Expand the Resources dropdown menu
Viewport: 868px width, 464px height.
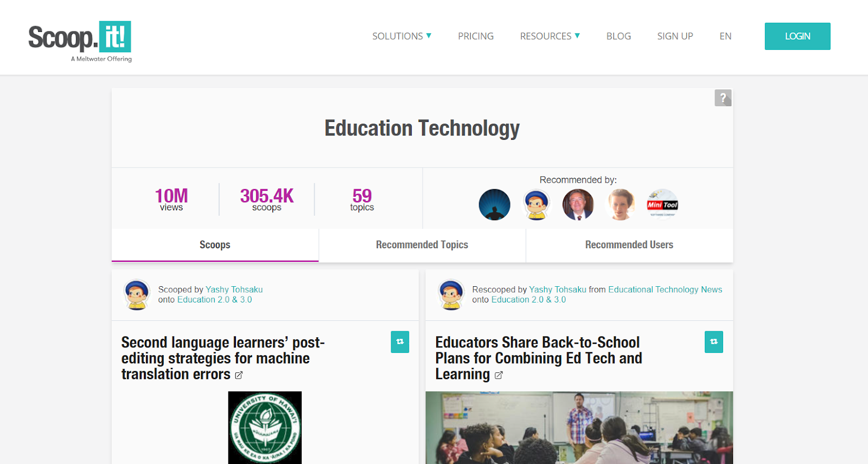(550, 36)
